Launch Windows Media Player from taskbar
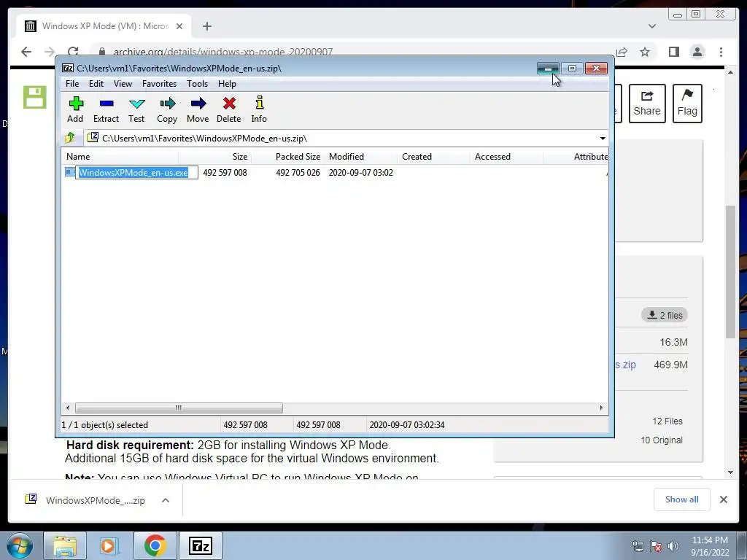Viewport: 747px width, 560px height. click(x=109, y=545)
